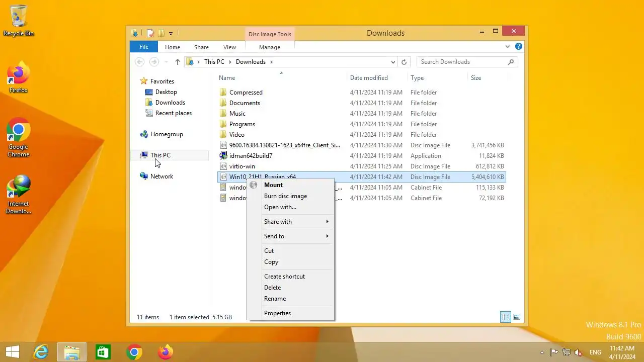The image size is (644, 362).
Task: Expand the Send to submenu
Action: [327, 236]
